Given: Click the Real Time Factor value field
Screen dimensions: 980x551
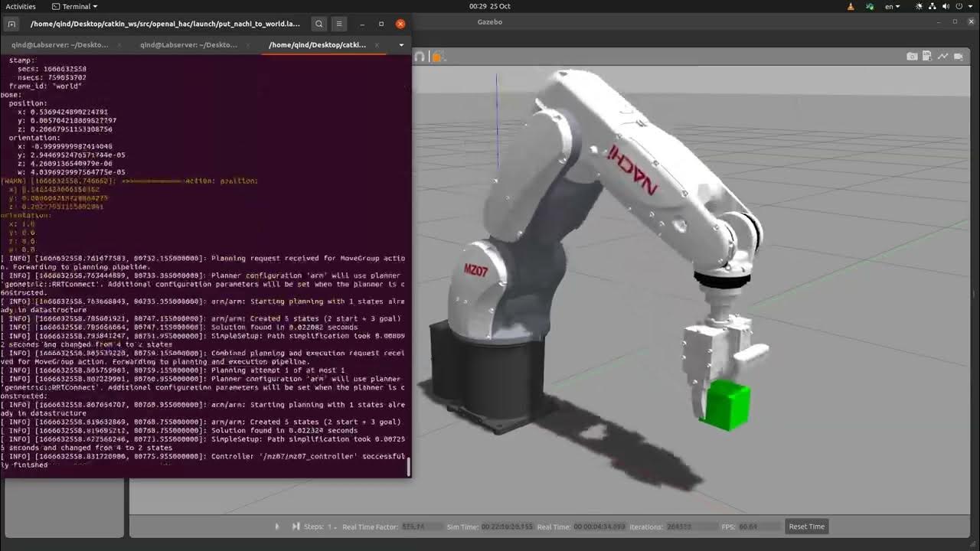Looking at the screenshot, I should coord(423,527).
